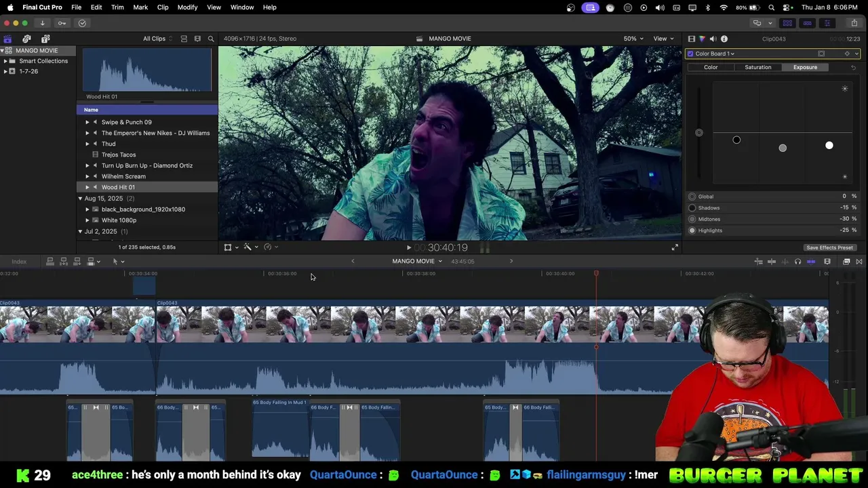Open the workspace layout dropdown arrow
Screen dimensions: 868x488
[x=770, y=23]
